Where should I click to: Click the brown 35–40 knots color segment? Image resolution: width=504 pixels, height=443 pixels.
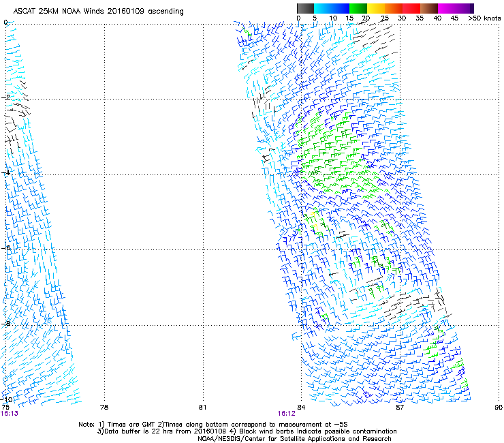429,8
